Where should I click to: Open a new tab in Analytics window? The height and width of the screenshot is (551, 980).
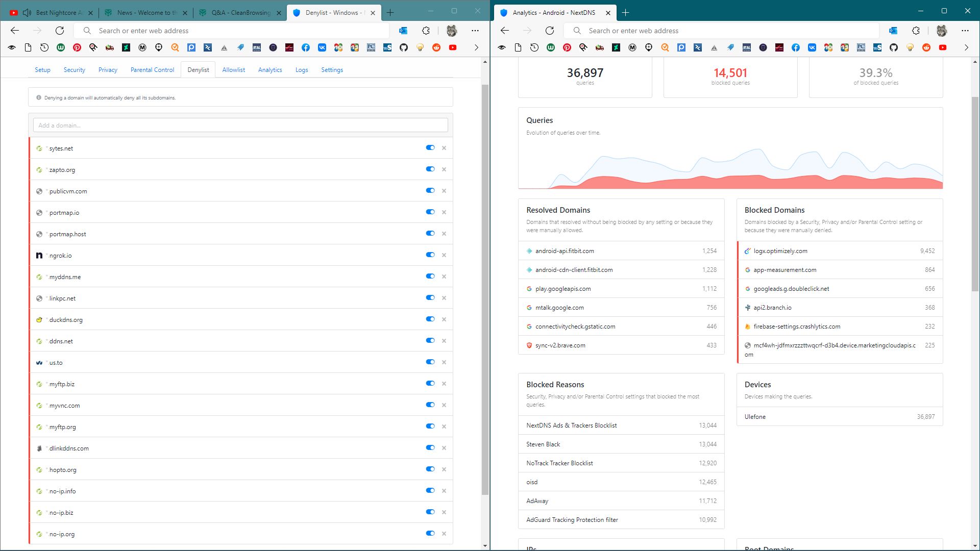pyautogui.click(x=626, y=13)
